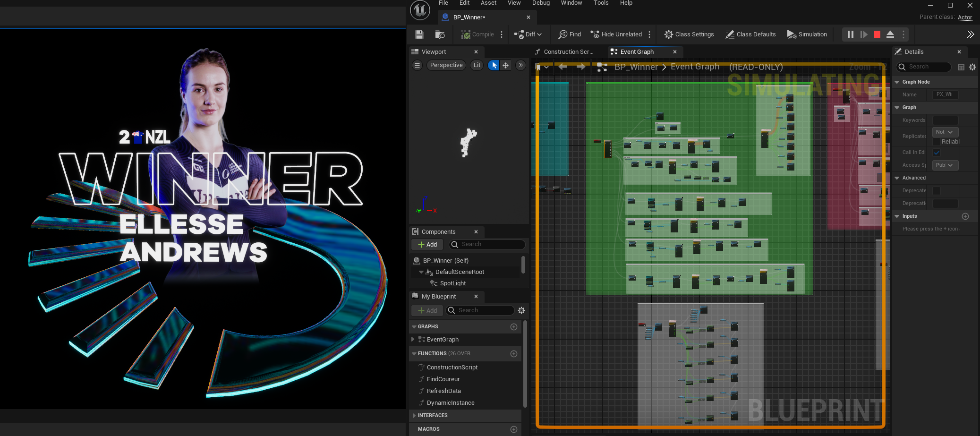Open play options three-dot menu
980x436 pixels.
[903, 34]
